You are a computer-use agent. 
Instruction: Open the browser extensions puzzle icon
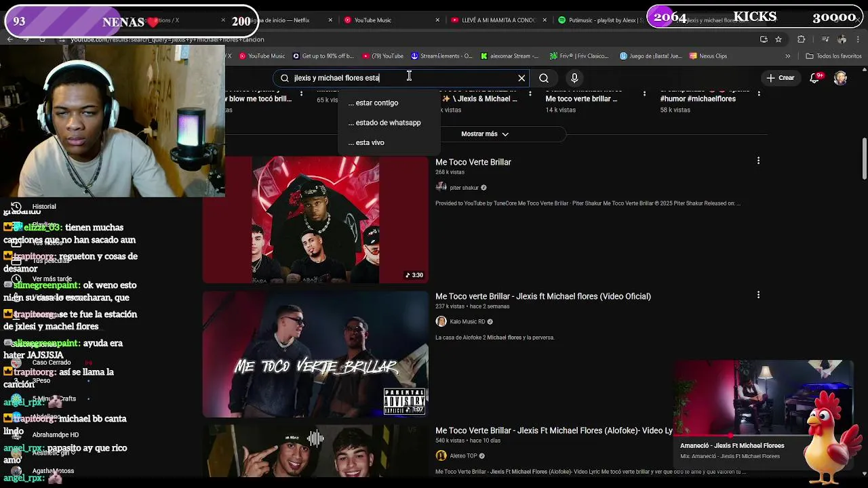(801, 39)
